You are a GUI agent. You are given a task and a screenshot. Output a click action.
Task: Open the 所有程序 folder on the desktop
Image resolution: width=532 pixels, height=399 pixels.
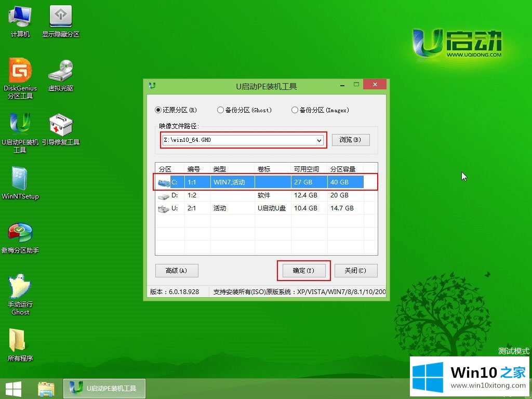pos(20,345)
